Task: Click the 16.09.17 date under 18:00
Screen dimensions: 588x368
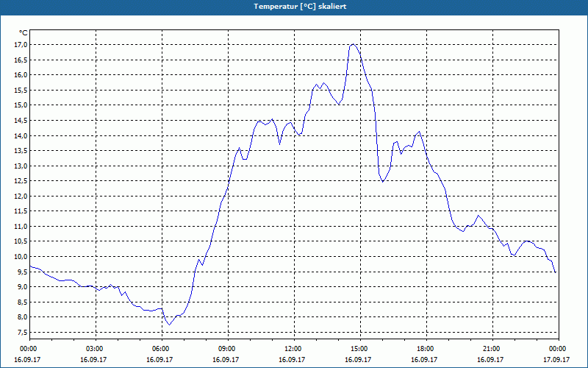Action: pos(424,360)
